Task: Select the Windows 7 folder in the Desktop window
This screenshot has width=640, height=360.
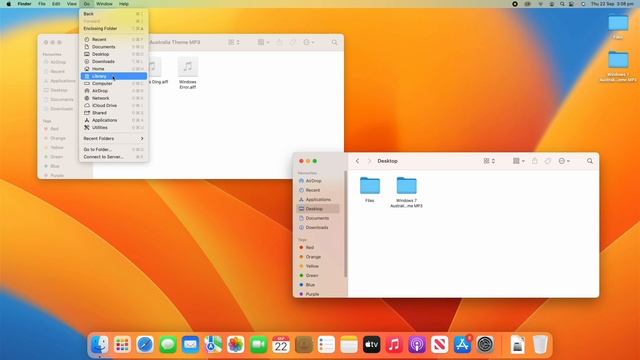Action: pos(407,192)
